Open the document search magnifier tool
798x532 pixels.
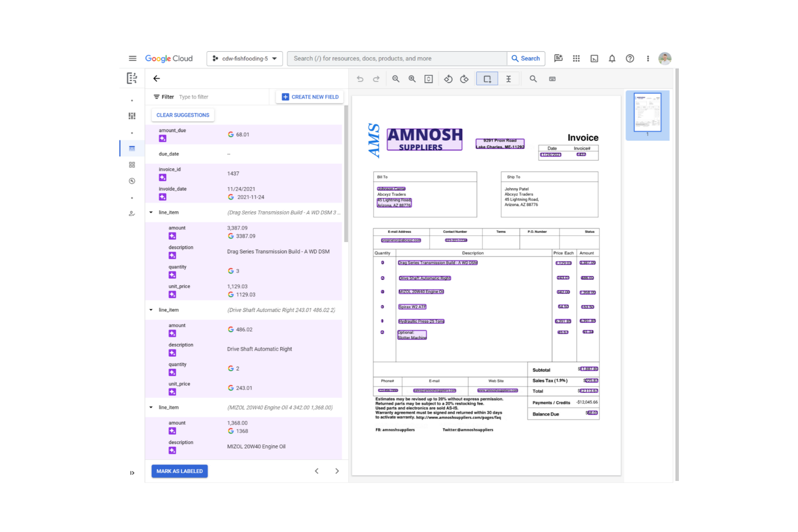533,79
